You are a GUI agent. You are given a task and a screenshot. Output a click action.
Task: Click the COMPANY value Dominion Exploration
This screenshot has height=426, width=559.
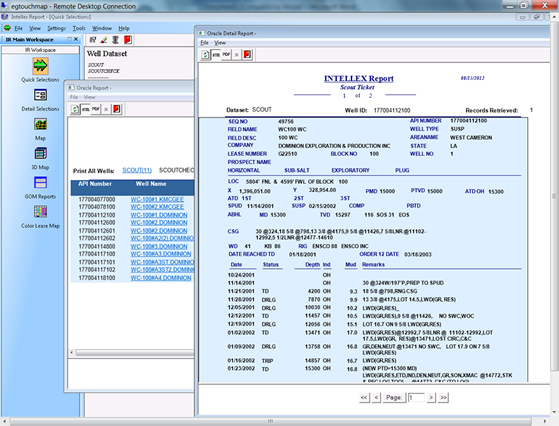click(x=334, y=146)
